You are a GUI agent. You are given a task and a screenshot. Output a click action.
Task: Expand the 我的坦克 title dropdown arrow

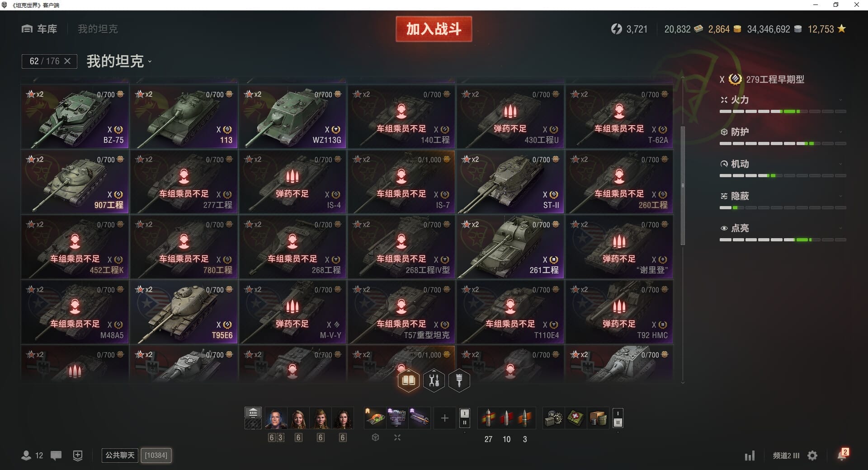pyautogui.click(x=150, y=62)
